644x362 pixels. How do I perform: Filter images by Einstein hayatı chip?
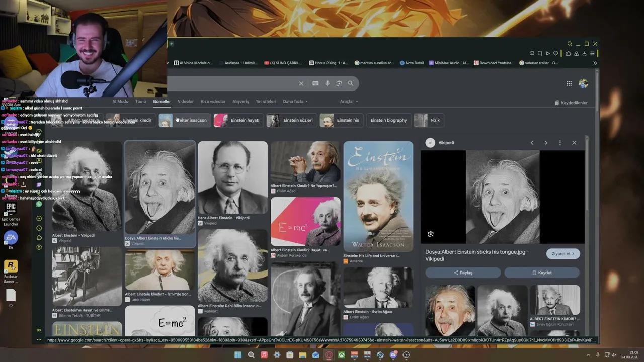[237, 121]
